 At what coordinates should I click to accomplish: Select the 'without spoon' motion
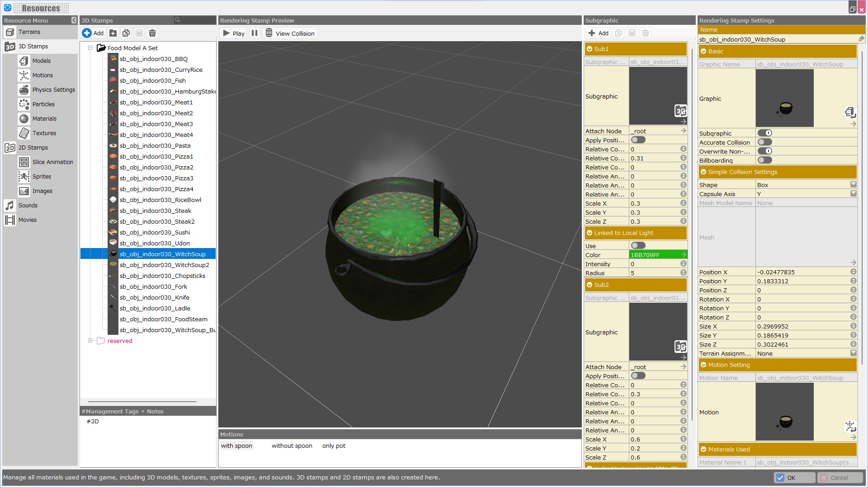292,446
